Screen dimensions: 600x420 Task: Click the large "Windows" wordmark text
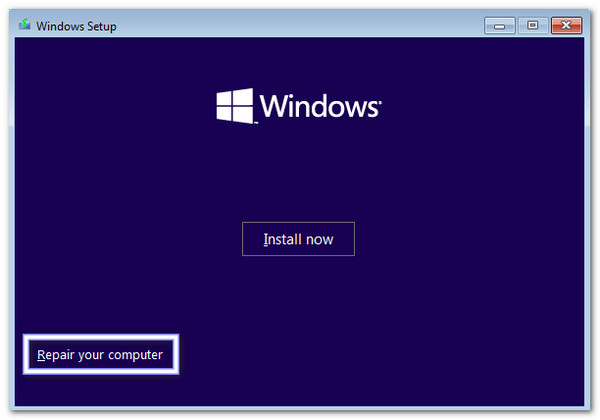pyautogui.click(x=317, y=106)
